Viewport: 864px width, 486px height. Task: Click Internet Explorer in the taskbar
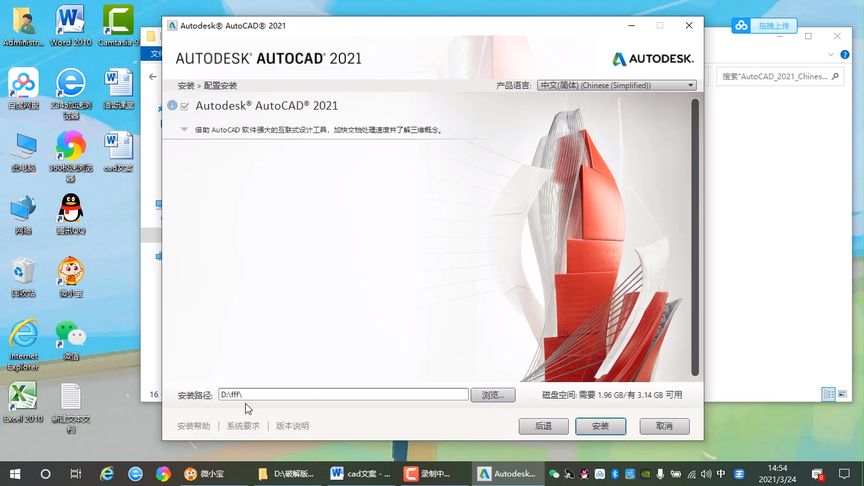pos(106,474)
